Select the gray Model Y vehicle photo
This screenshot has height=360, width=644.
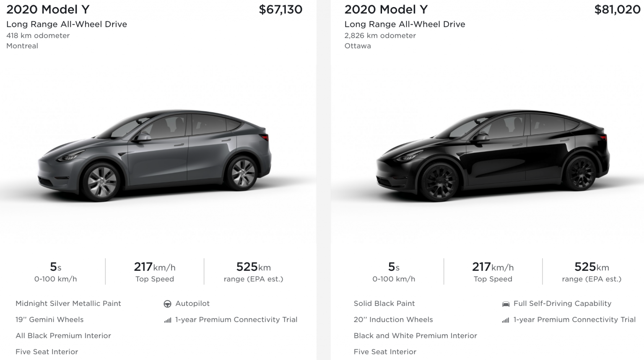pyautogui.click(x=157, y=155)
